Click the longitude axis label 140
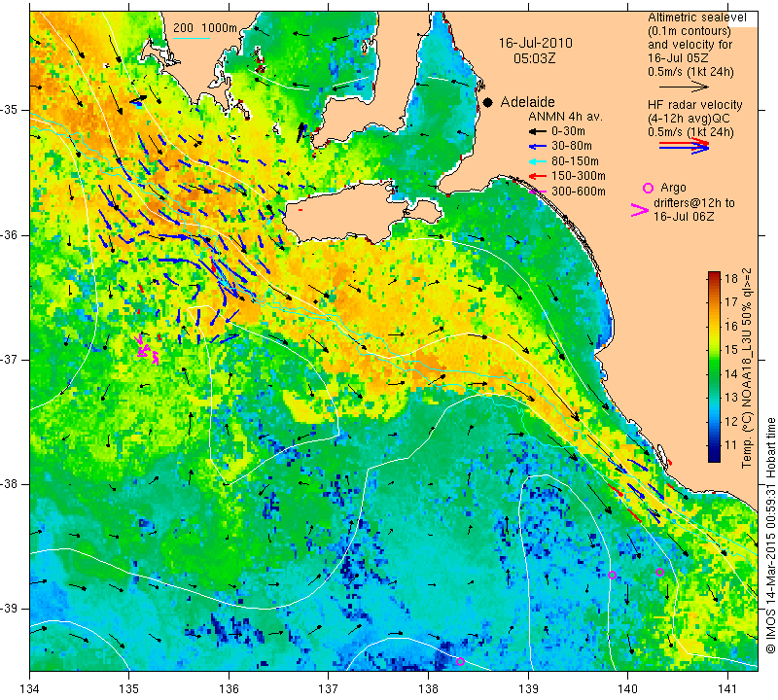This screenshot has width=778, height=700. coord(627,689)
